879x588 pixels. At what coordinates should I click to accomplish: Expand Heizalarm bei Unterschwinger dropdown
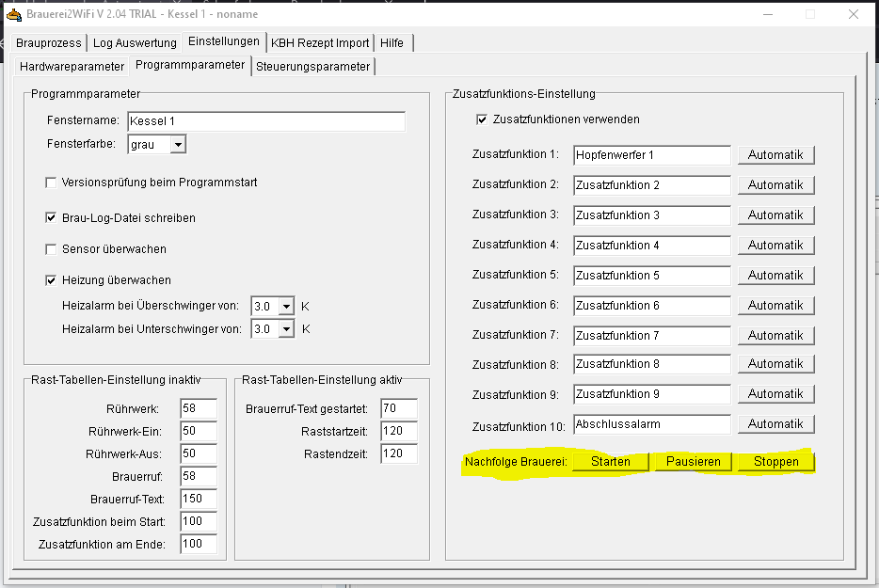pyautogui.click(x=286, y=329)
